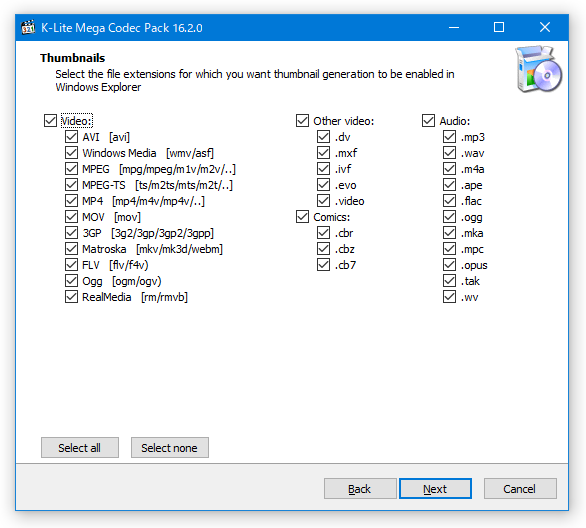Toggle Windows Media [wmv/asf] checkbox
Viewport: 586px width, 528px height.
coord(71,153)
